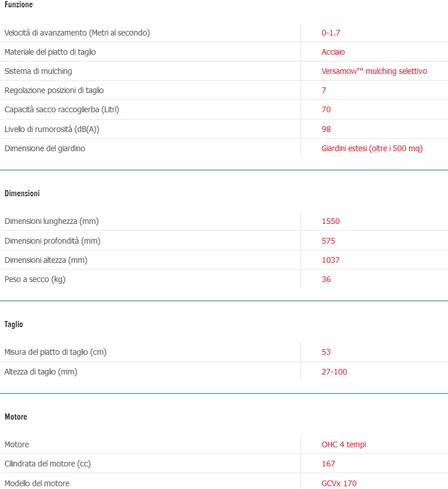Click the Funzione section heading

(19, 5)
